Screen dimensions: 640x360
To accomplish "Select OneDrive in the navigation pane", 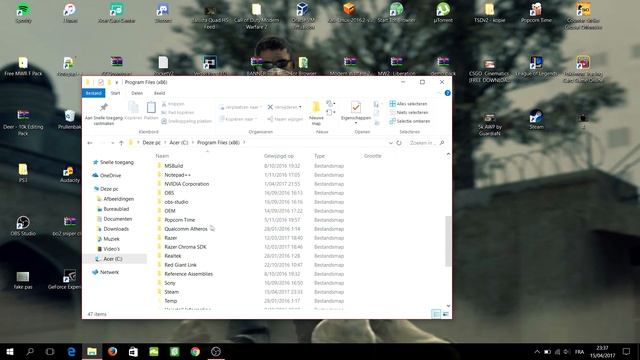I will click(x=107, y=176).
